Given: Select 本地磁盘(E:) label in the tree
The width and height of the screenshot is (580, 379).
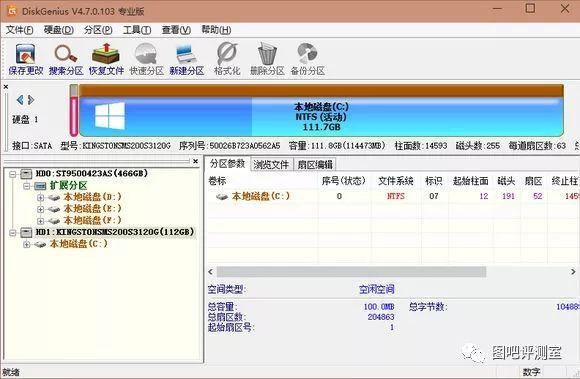Looking at the screenshot, I should (92, 209).
